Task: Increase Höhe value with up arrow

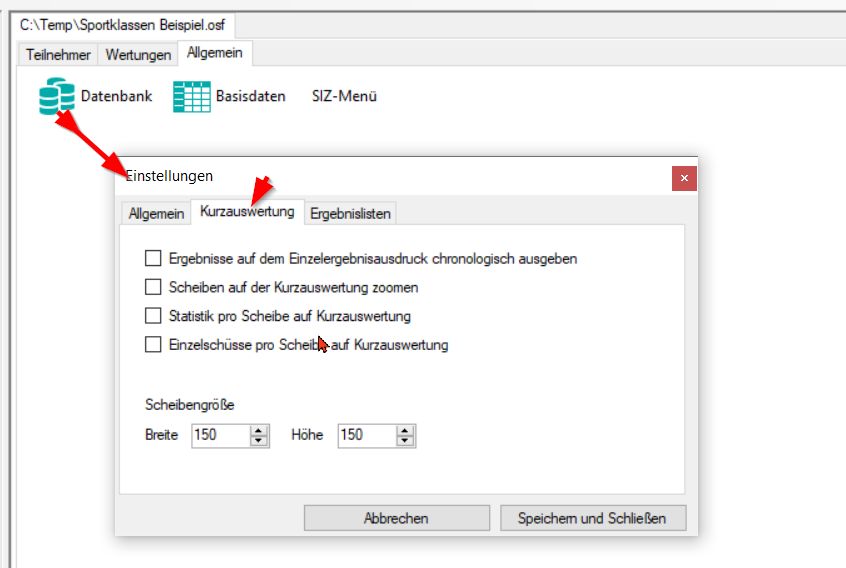Action: 405,431
